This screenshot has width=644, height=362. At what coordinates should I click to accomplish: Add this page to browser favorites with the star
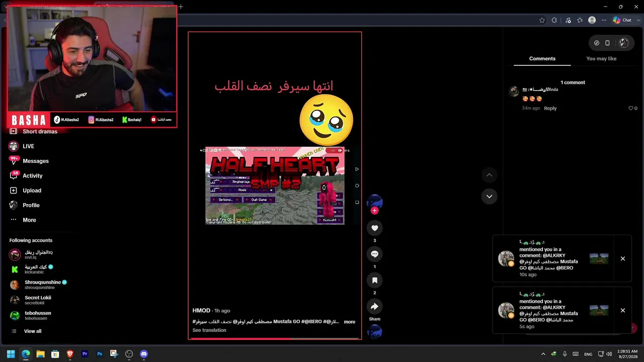click(542, 21)
